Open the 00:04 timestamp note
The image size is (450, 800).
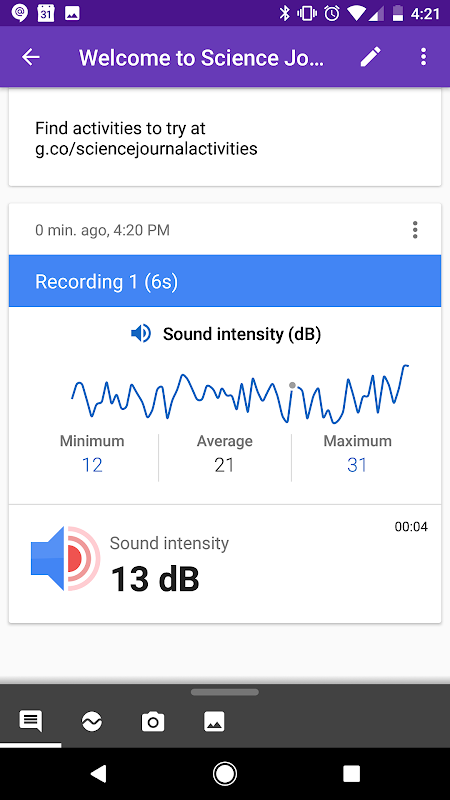[x=411, y=527]
